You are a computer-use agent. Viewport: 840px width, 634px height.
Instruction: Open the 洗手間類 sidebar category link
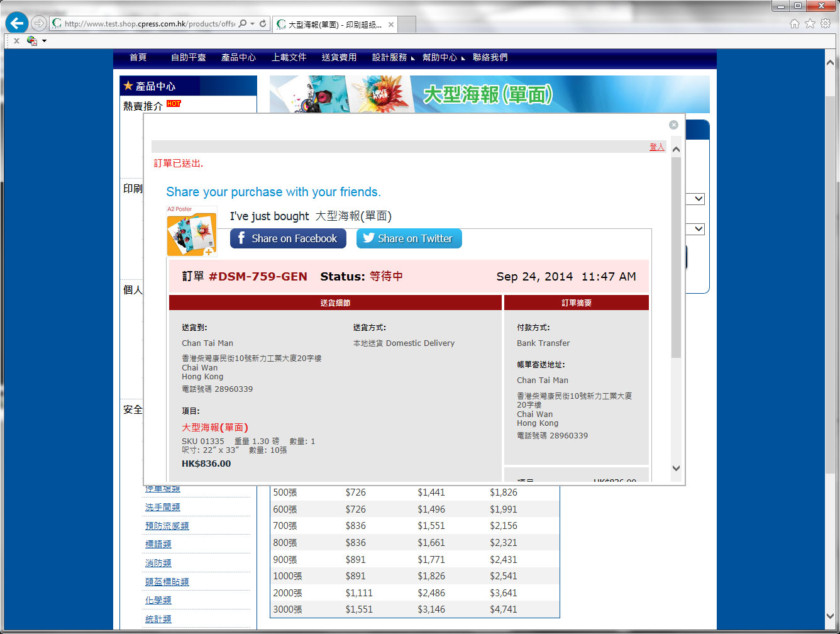[x=162, y=507]
